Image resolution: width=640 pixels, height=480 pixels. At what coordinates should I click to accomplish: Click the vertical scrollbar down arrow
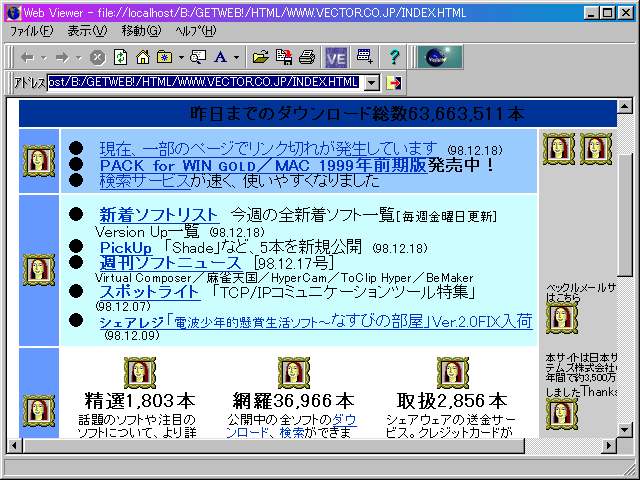coord(625,429)
